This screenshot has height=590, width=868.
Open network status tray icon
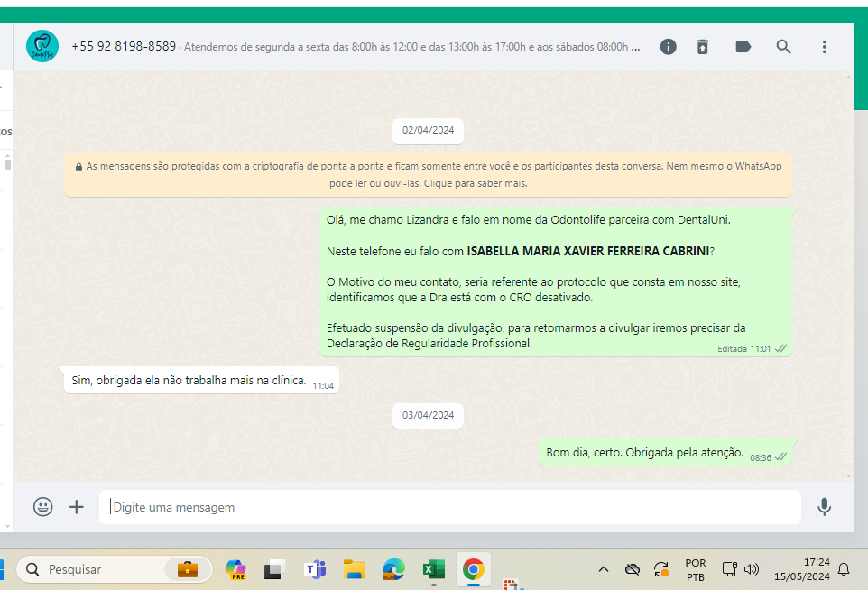coord(729,569)
